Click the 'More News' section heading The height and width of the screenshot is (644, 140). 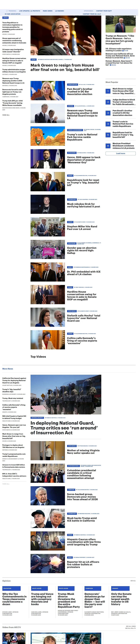(8, 369)
